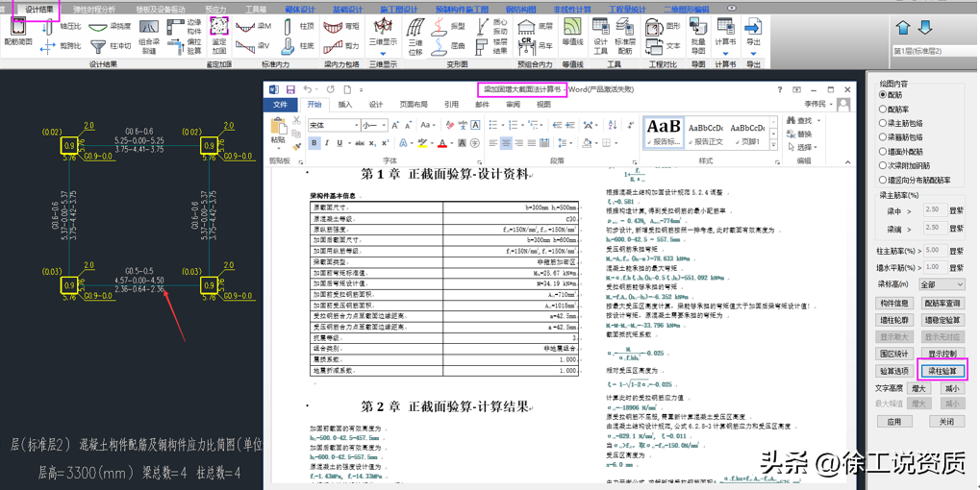This screenshot has width=980, height=490.
Task: Open the 三维位移 3D displacement view
Action: click(x=415, y=37)
